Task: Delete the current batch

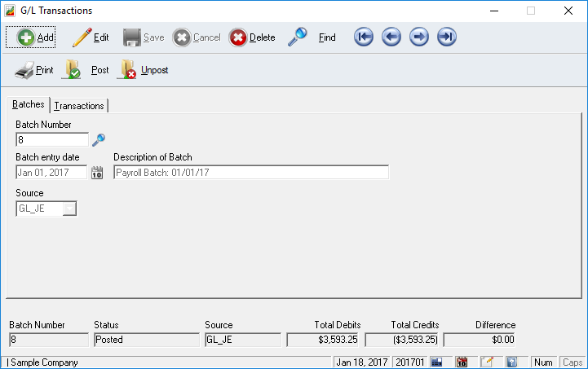Action: (x=252, y=37)
